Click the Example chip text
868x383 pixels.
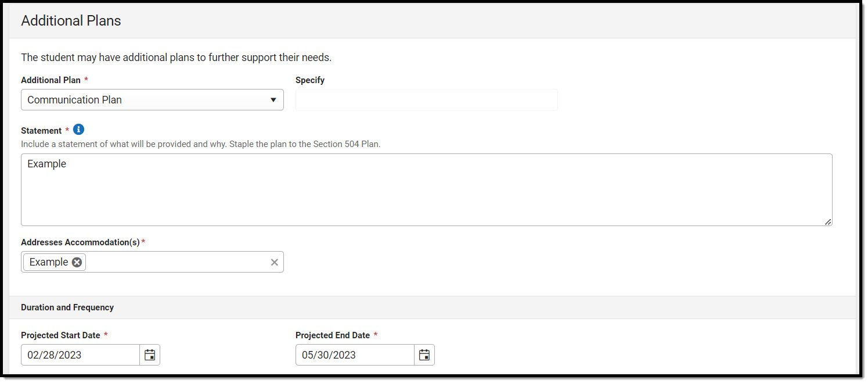(x=49, y=262)
